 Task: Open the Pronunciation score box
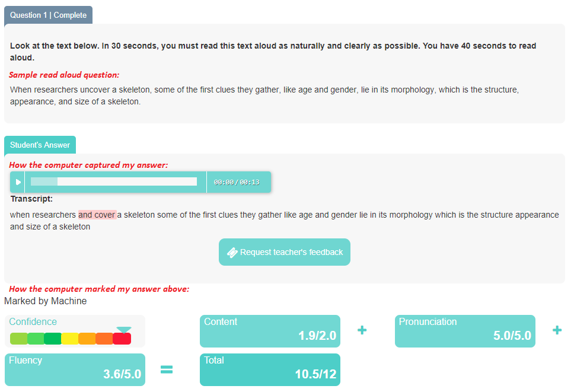tap(465, 331)
